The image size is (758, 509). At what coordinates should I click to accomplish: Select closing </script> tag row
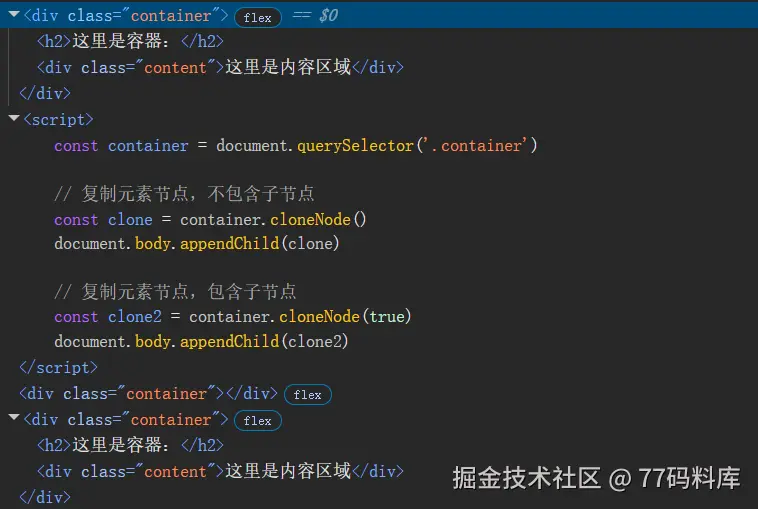click(x=58, y=367)
